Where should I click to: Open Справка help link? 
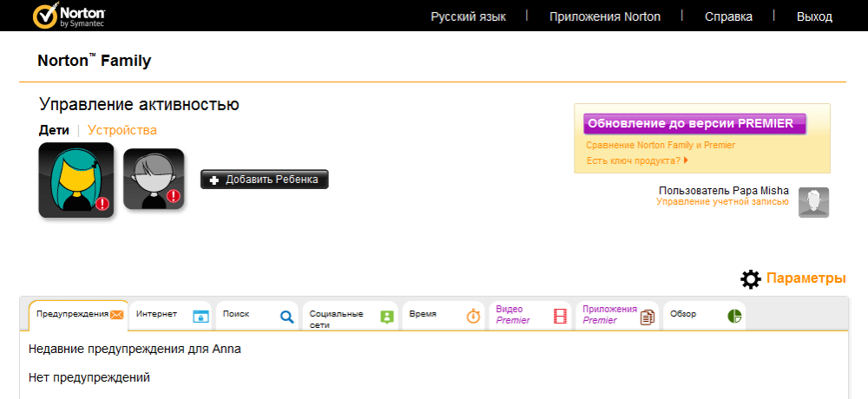click(x=728, y=16)
